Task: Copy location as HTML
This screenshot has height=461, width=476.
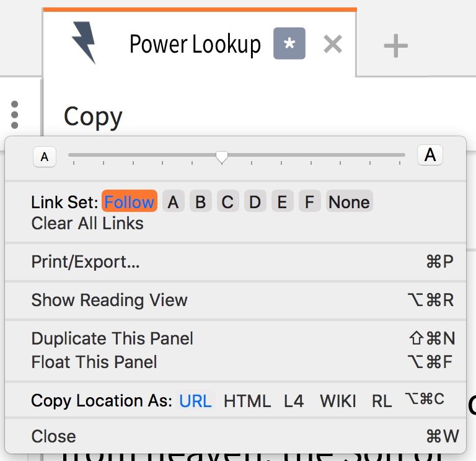Action: point(247,401)
